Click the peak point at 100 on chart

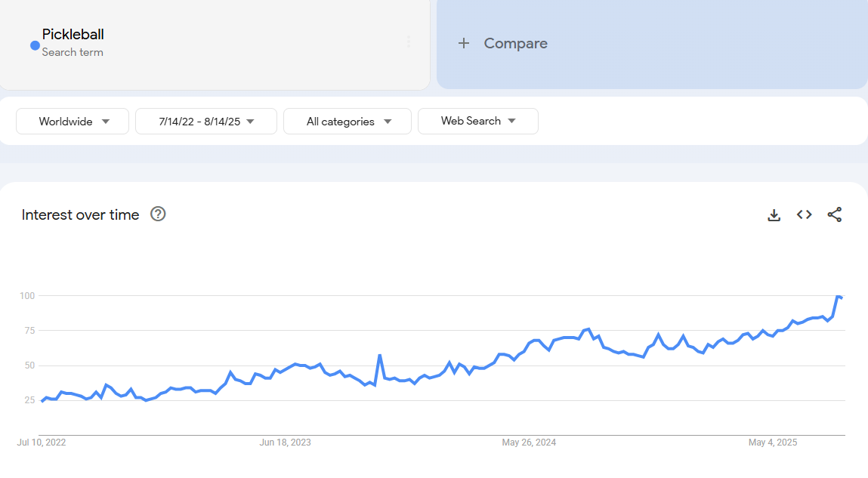click(838, 296)
